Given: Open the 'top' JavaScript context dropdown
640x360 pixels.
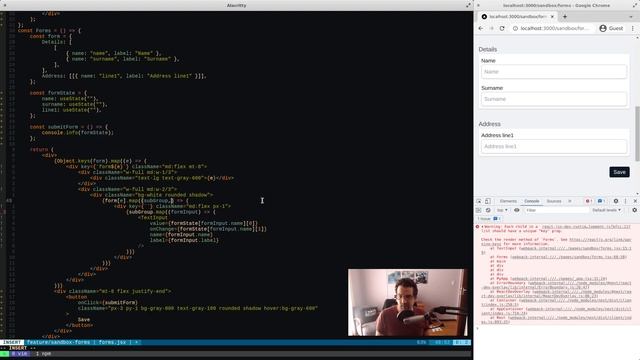Looking at the screenshot, I should (x=502, y=210).
